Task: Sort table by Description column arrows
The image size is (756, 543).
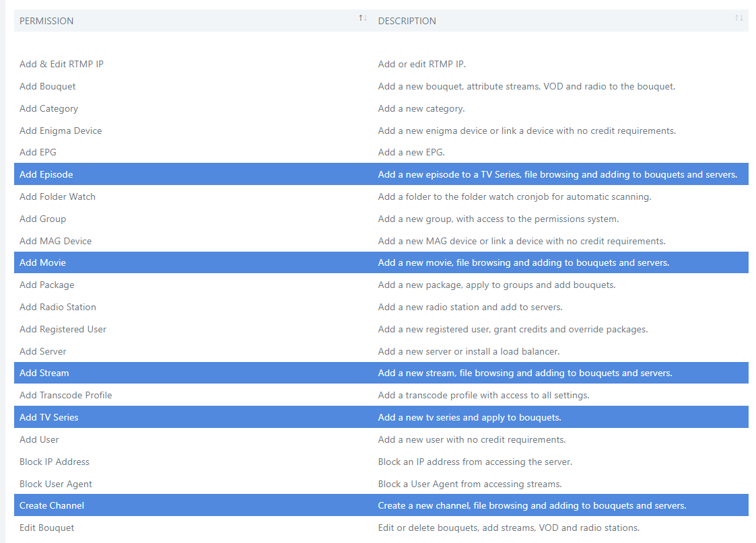Action: (x=738, y=18)
